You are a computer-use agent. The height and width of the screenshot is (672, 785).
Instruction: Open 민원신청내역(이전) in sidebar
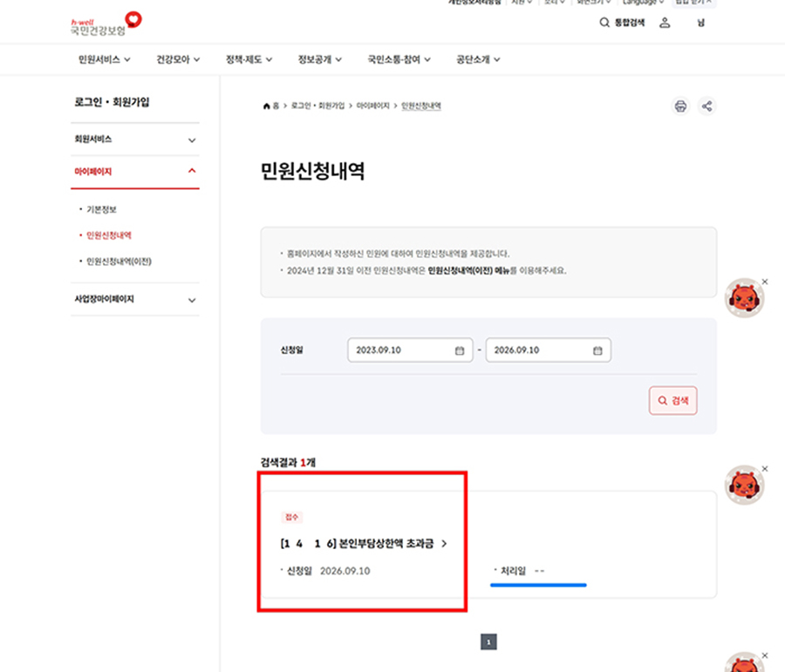119,261
